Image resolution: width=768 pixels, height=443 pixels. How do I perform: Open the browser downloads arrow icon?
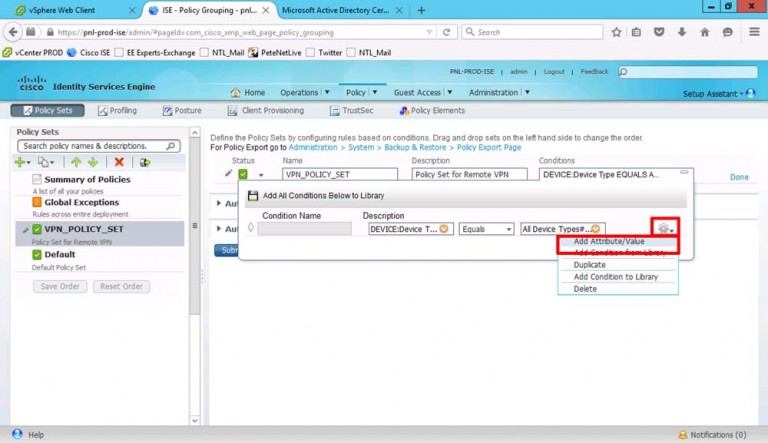682,32
